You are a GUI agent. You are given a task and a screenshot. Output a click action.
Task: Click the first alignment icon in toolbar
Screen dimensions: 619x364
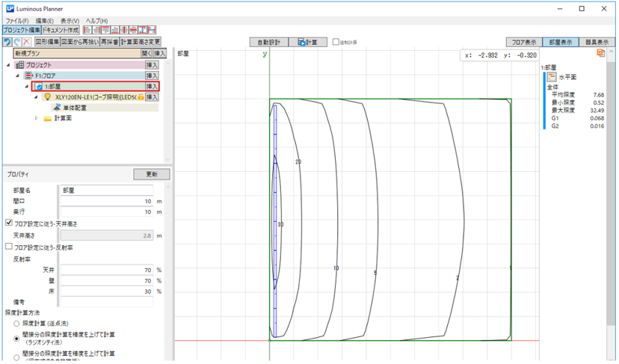click(x=87, y=30)
